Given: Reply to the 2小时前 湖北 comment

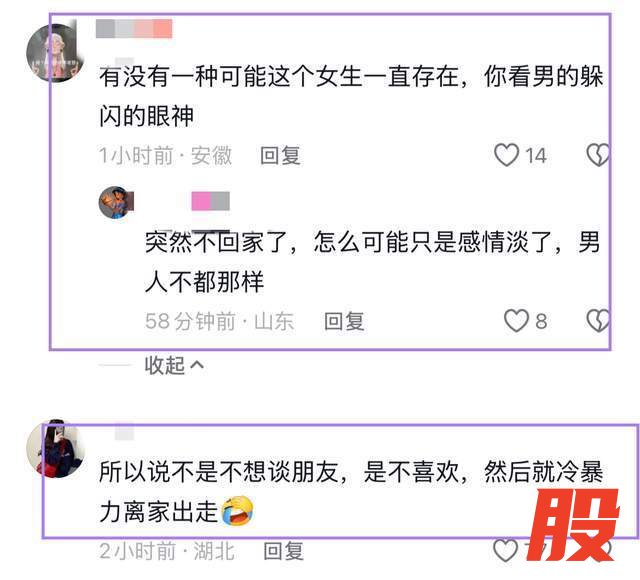Looking at the screenshot, I should click(x=283, y=551).
